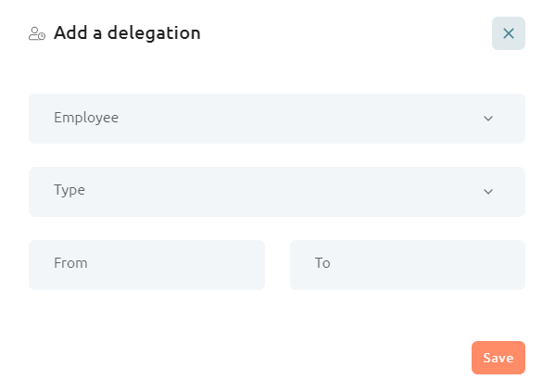Image resolution: width=555 pixels, height=392 pixels.
Task: Select the Type placeholder label
Action: [69, 191]
